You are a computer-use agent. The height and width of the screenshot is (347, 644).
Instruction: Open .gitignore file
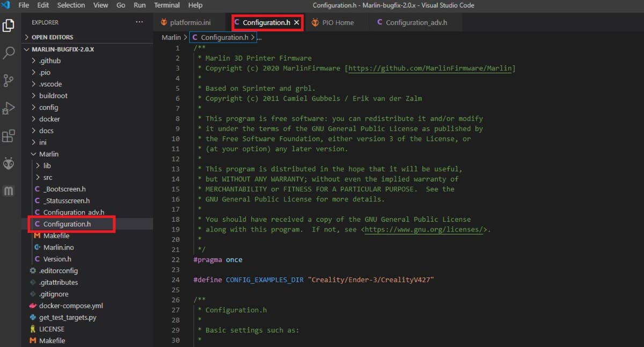(x=54, y=294)
